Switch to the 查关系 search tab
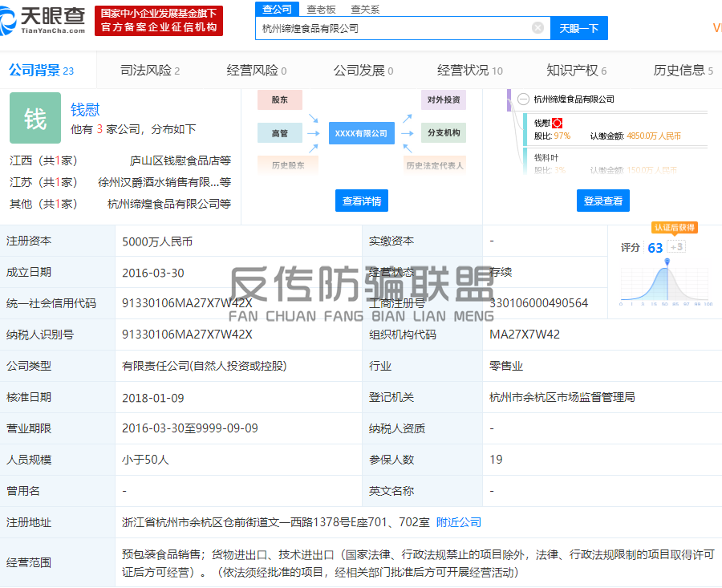The height and width of the screenshot is (588, 722). [x=365, y=9]
